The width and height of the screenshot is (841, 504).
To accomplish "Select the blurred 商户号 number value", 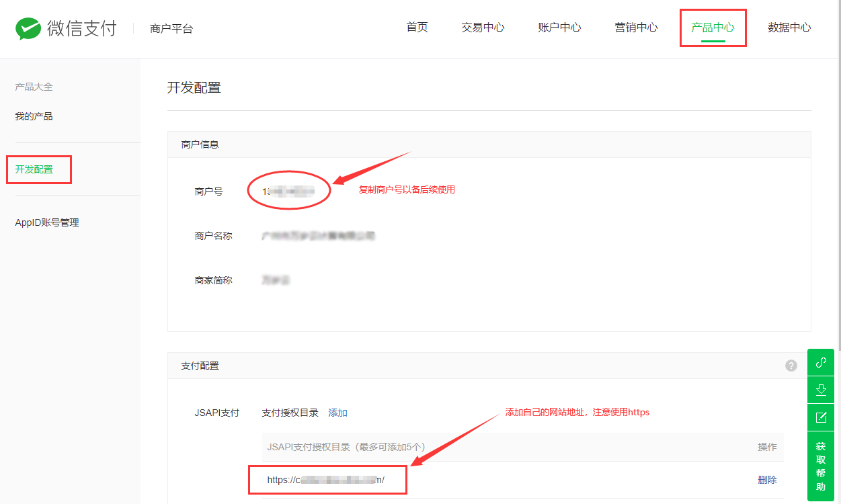I will click(x=288, y=192).
